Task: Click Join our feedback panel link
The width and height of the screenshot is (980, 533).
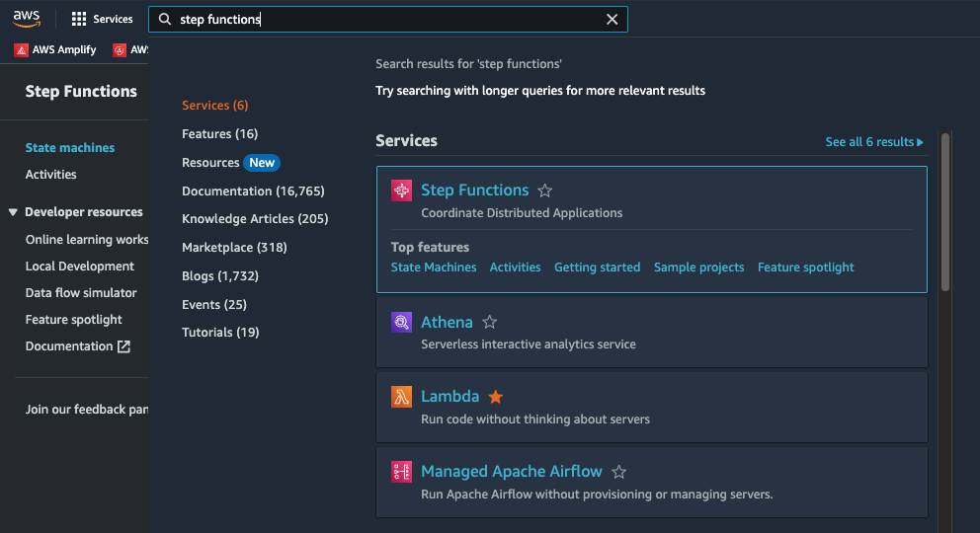Action: (x=86, y=410)
